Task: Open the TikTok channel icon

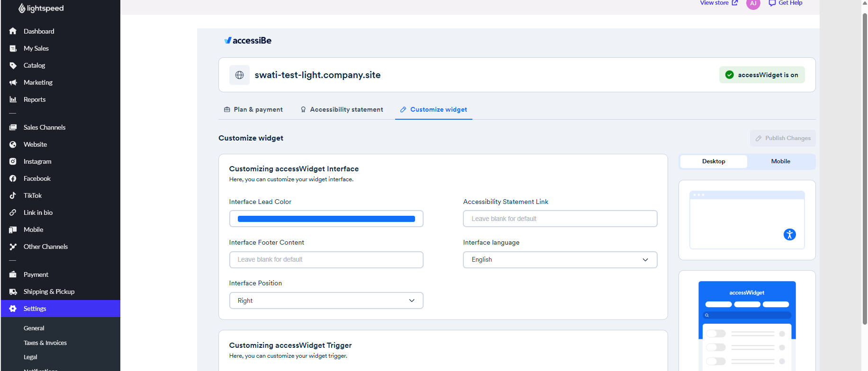Action: click(x=13, y=195)
